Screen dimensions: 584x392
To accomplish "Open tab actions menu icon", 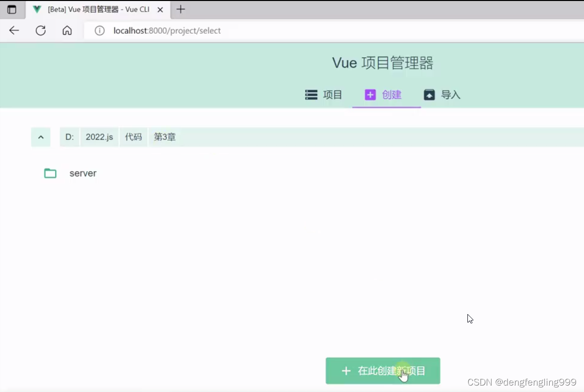I will [12, 9].
